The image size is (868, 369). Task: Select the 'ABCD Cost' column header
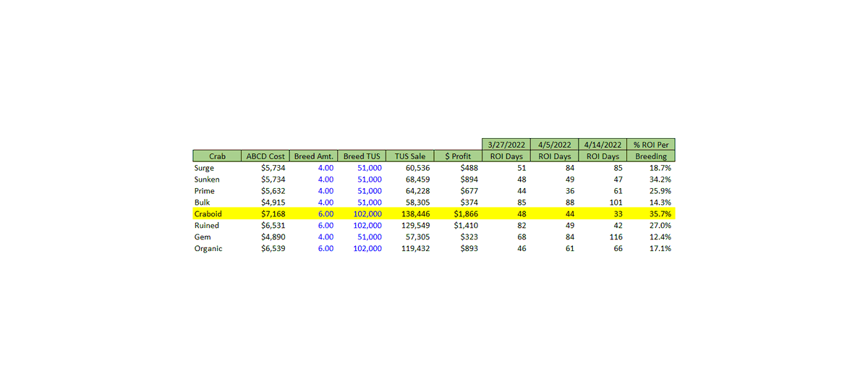click(265, 156)
